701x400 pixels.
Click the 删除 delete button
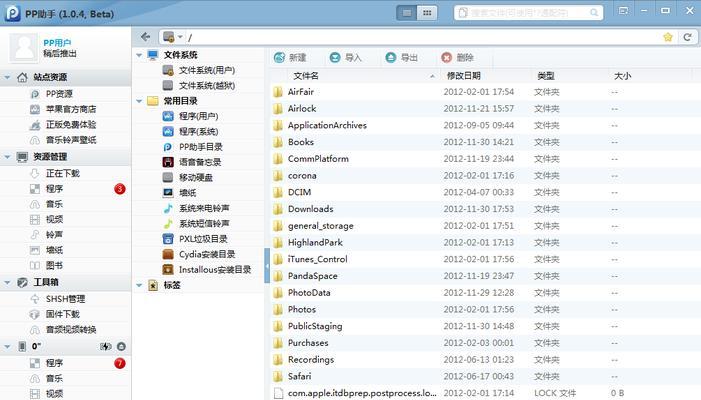click(x=457, y=58)
